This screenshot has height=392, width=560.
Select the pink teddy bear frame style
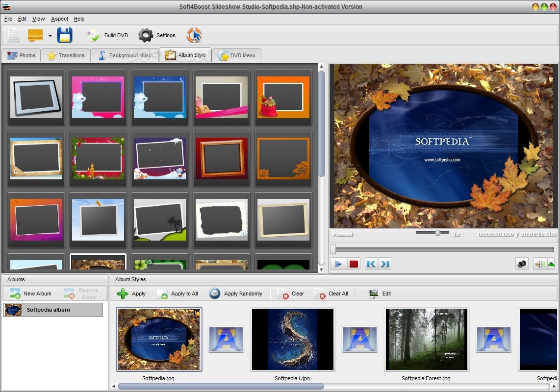click(x=98, y=98)
